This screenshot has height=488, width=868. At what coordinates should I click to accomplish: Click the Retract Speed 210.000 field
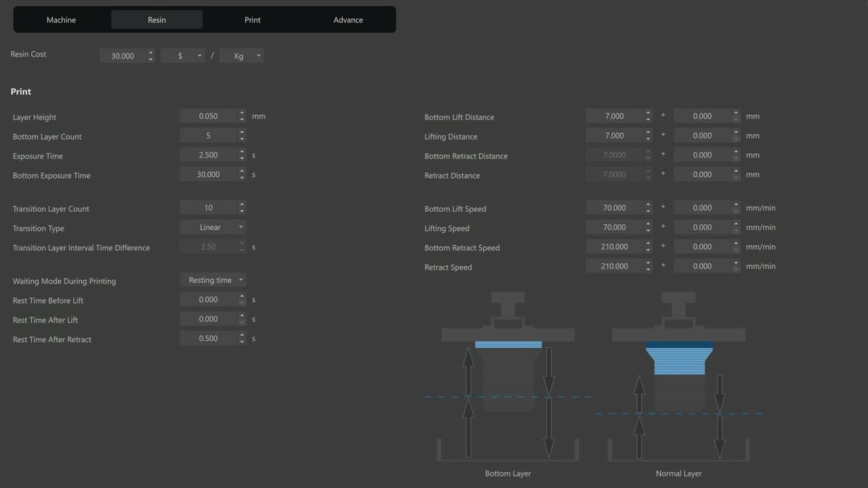click(x=615, y=266)
